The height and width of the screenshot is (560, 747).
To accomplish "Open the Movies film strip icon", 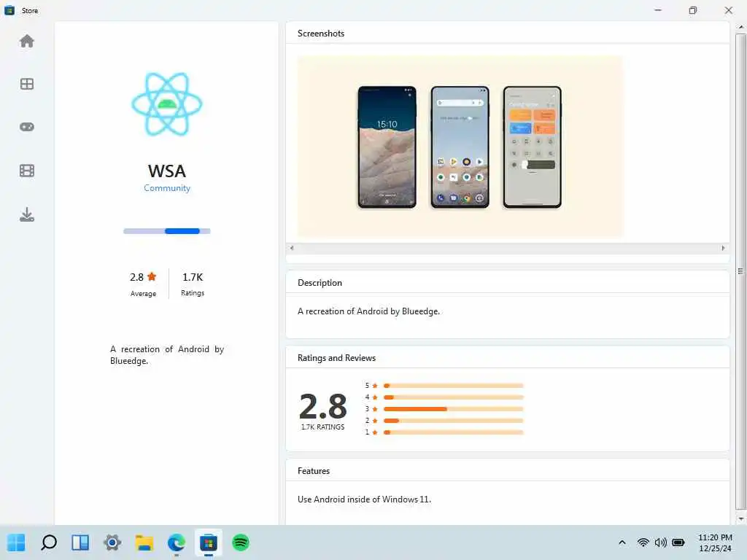I will pos(27,171).
